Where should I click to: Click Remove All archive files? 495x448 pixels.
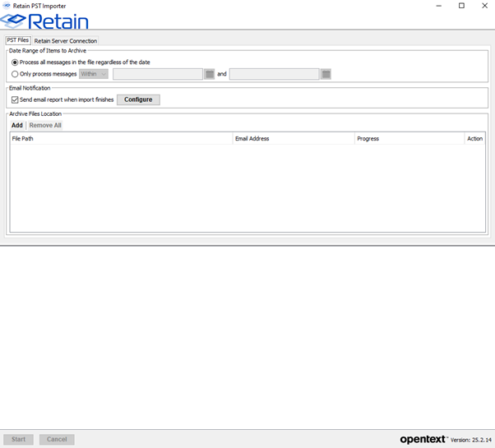point(45,125)
